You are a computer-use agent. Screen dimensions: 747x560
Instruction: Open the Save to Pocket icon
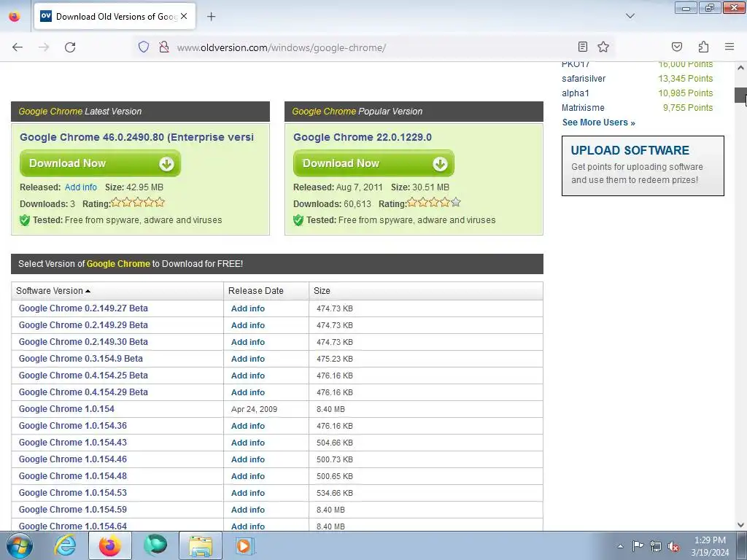pyautogui.click(x=676, y=47)
